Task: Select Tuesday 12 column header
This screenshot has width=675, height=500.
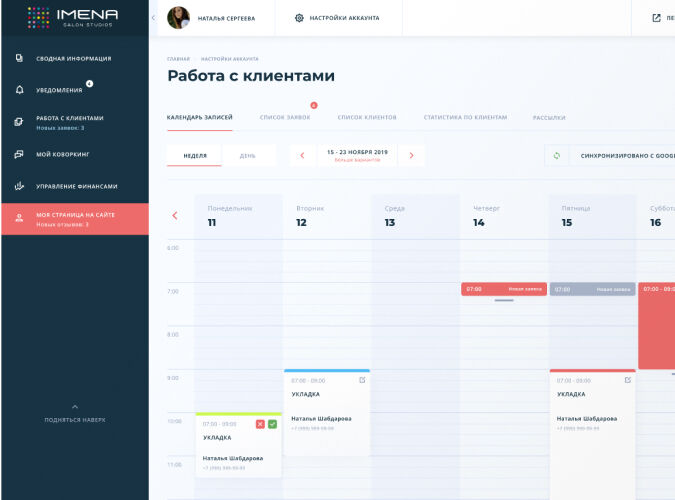Action: [327, 217]
